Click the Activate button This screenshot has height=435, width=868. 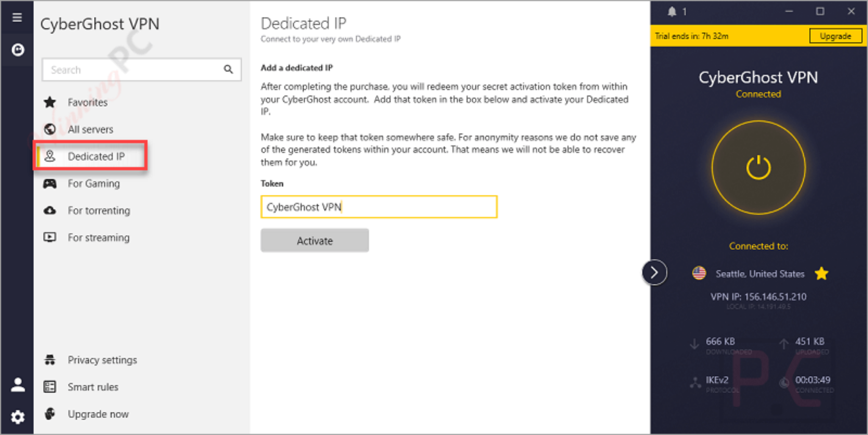pyautogui.click(x=314, y=241)
